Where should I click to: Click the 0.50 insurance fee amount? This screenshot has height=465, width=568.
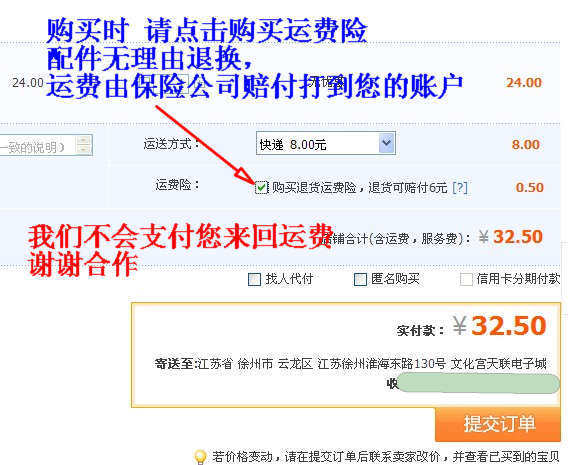point(530,188)
